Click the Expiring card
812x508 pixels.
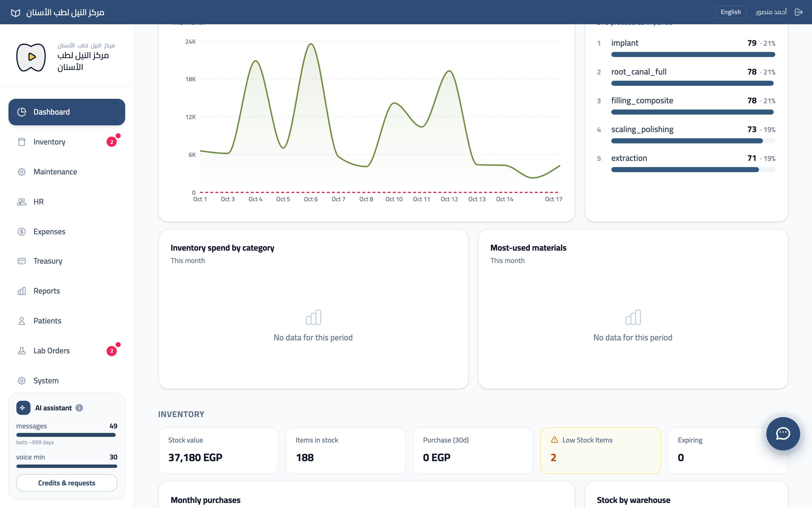(727, 450)
